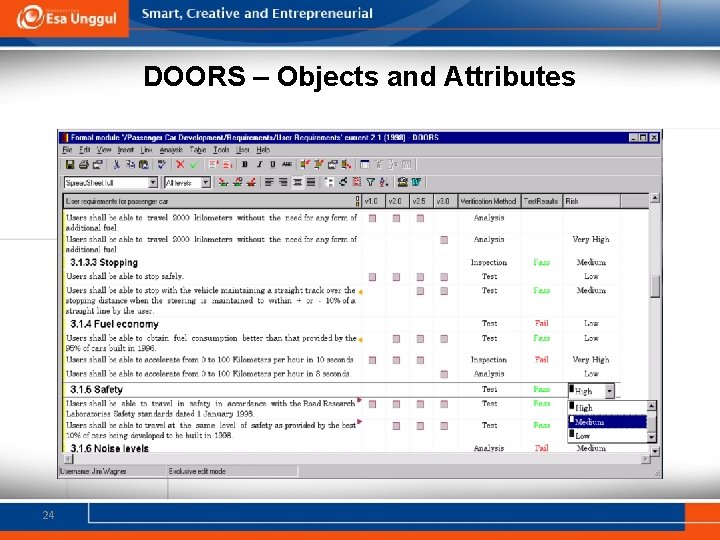Toggle v1.0 box for accelerate in 10 seconds row
This screenshot has width=720, height=540.
[x=372, y=360]
